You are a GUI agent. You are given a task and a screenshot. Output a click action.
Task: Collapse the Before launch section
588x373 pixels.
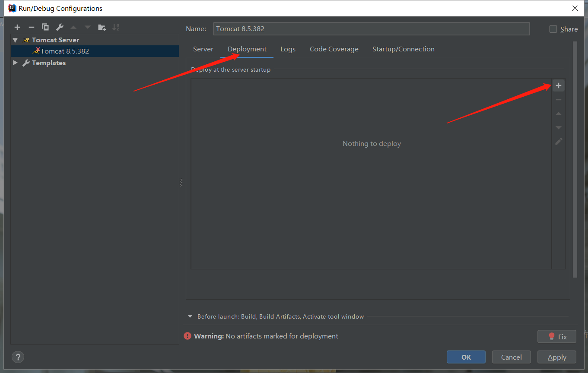click(x=190, y=316)
